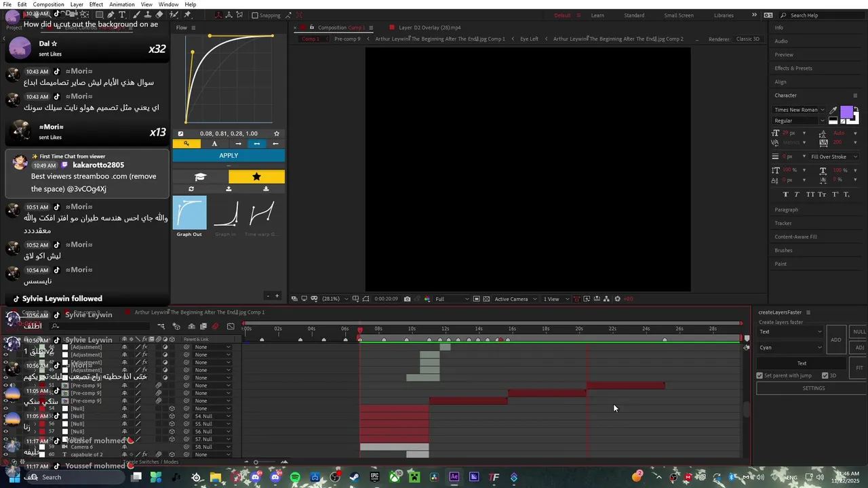The width and height of the screenshot is (868, 488).
Task: Click the ADD button in createLayersFaster
Action: tap(836, 340)
